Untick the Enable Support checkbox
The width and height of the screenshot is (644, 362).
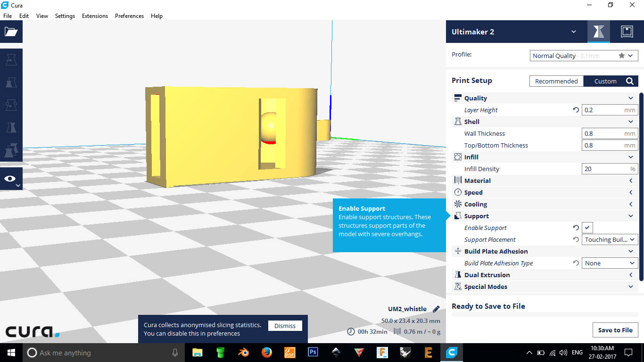587,228
